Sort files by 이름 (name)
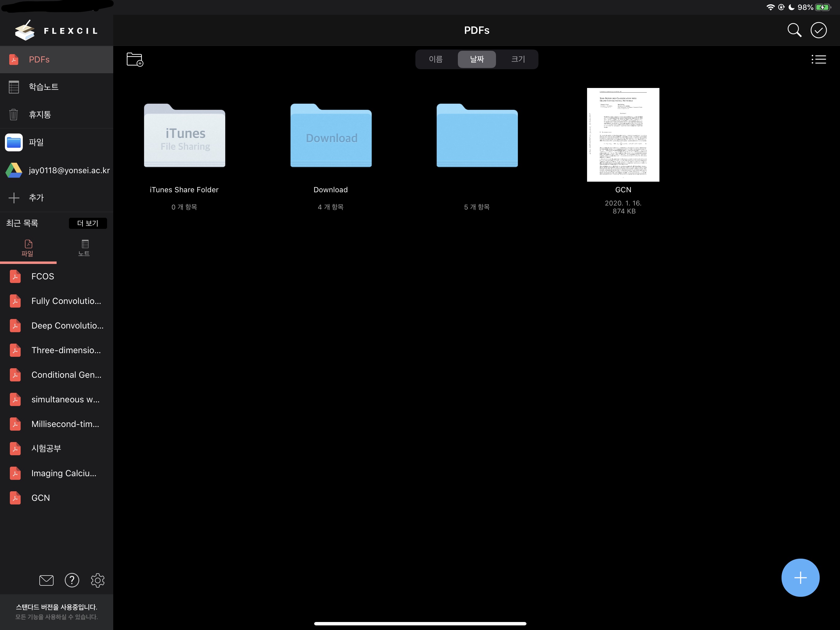The image size is (840, 630). click(x=436, y=59)
